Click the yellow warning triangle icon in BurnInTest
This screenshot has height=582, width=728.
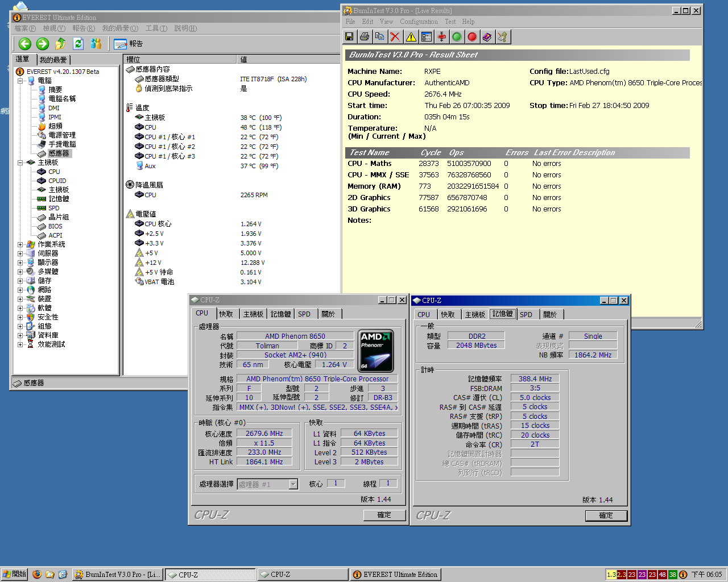point(411,37)
